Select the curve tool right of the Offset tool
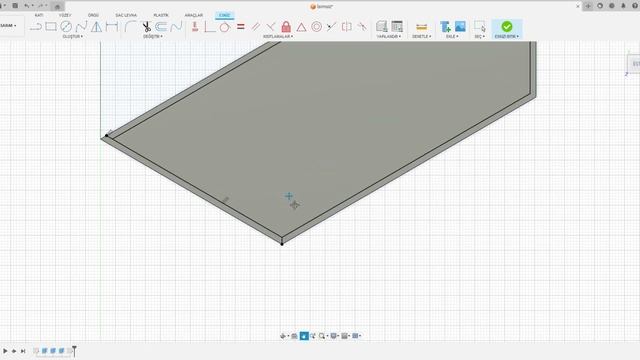Image resolution: width=640 pixels, height=360 pixels. [176, 27]
